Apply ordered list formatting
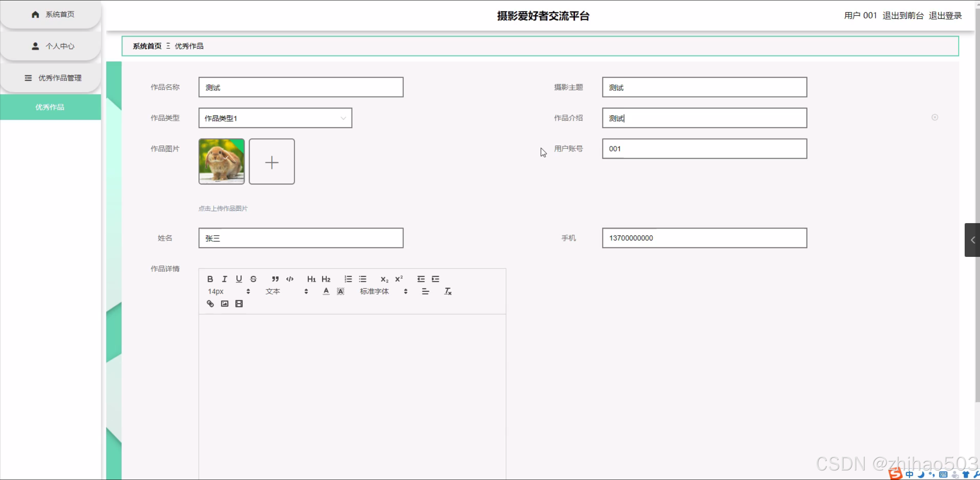 (348, 279)
